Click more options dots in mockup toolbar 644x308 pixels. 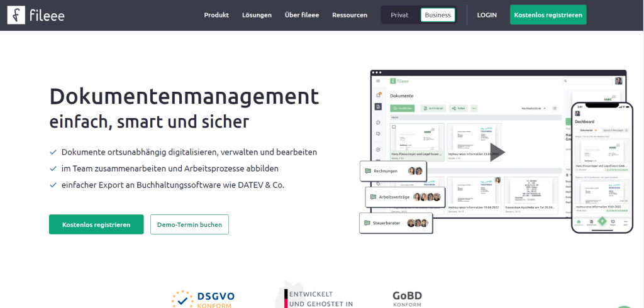[474, 108]
